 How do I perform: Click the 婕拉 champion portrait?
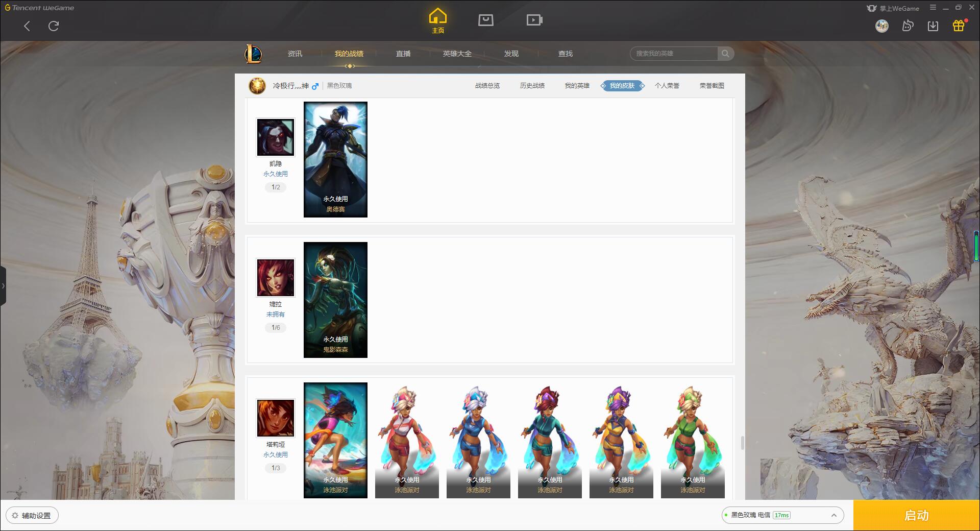[x=276, y=278]
